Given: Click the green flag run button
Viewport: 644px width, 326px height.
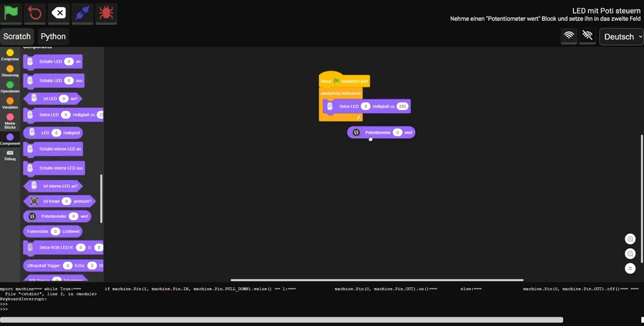Looking at the screenshot, I should pyautogui.click(x=12, y=13).
